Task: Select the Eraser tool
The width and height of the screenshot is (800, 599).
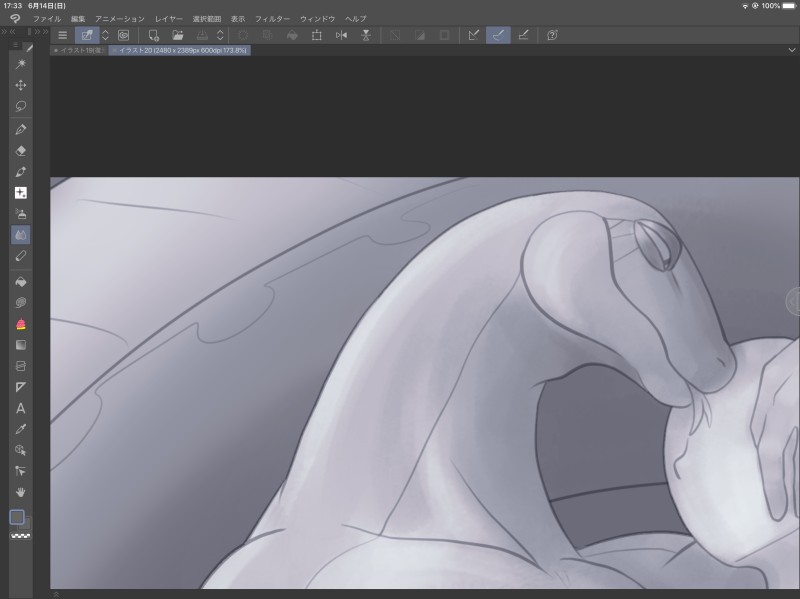Action: click(x=21, y=151)
